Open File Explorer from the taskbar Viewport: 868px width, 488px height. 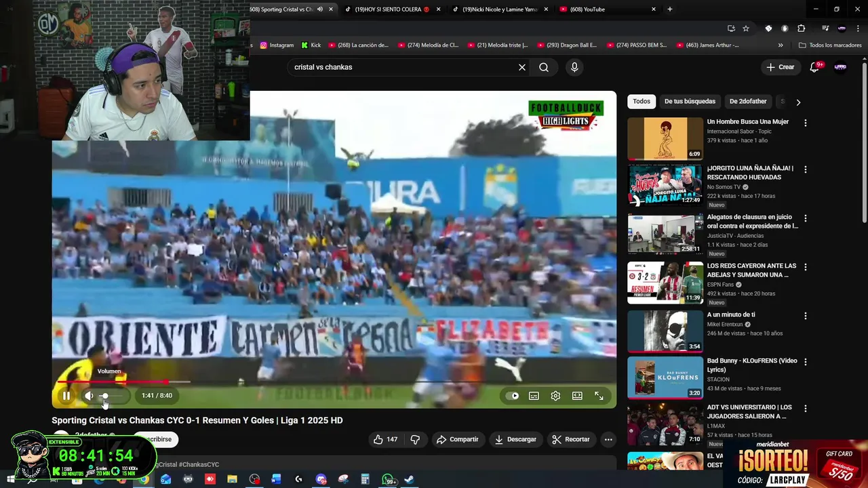pyautogui.click(x=232, y=479)
